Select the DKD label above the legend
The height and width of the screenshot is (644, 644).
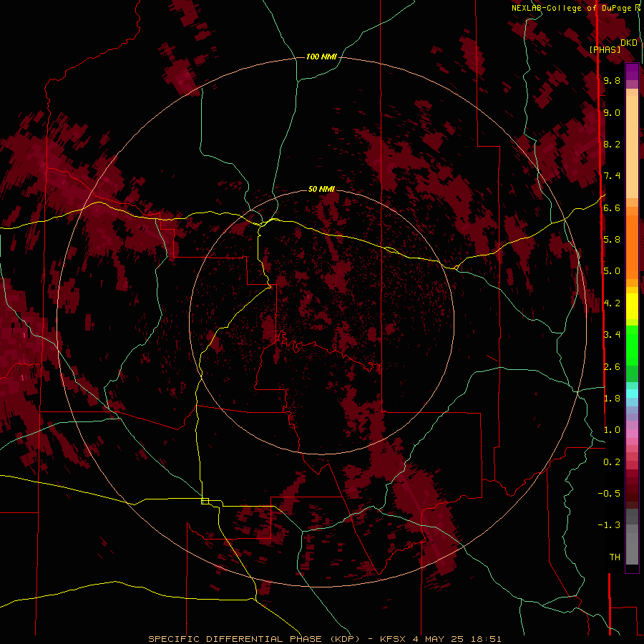[x=629, y=42]
